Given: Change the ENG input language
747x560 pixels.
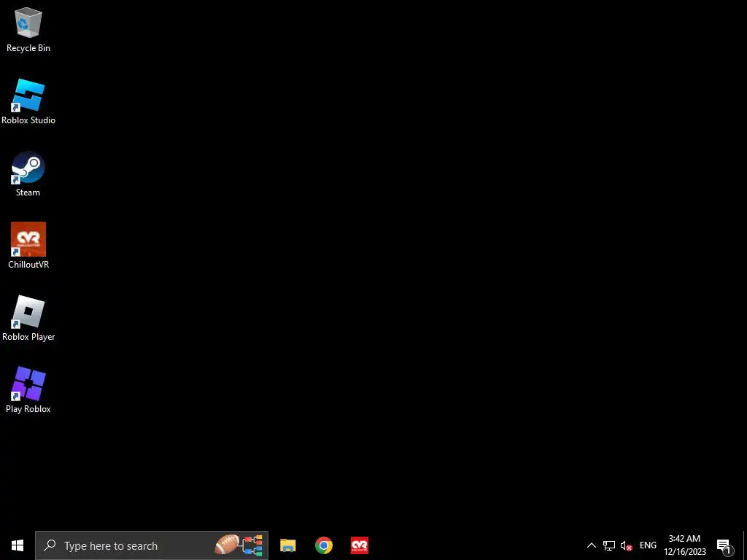Looking at the screenshot, I should pyautogui.click(x=648, y=545).
